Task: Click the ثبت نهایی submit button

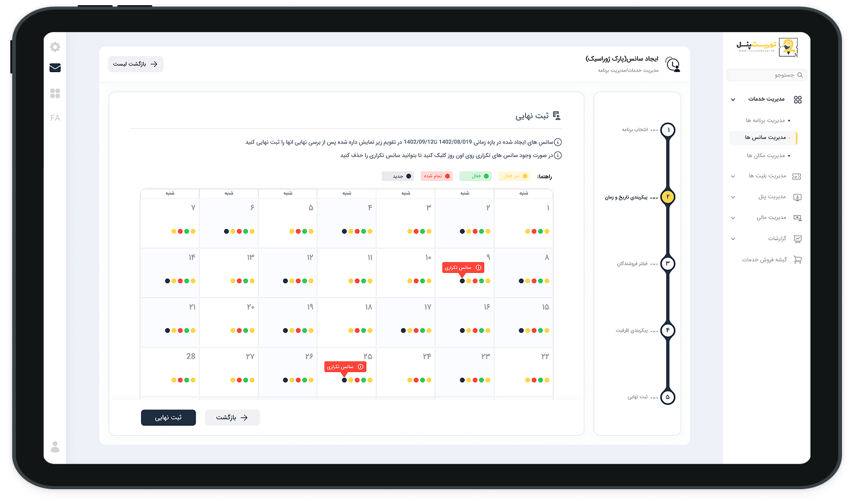Action: coord(168,418)
